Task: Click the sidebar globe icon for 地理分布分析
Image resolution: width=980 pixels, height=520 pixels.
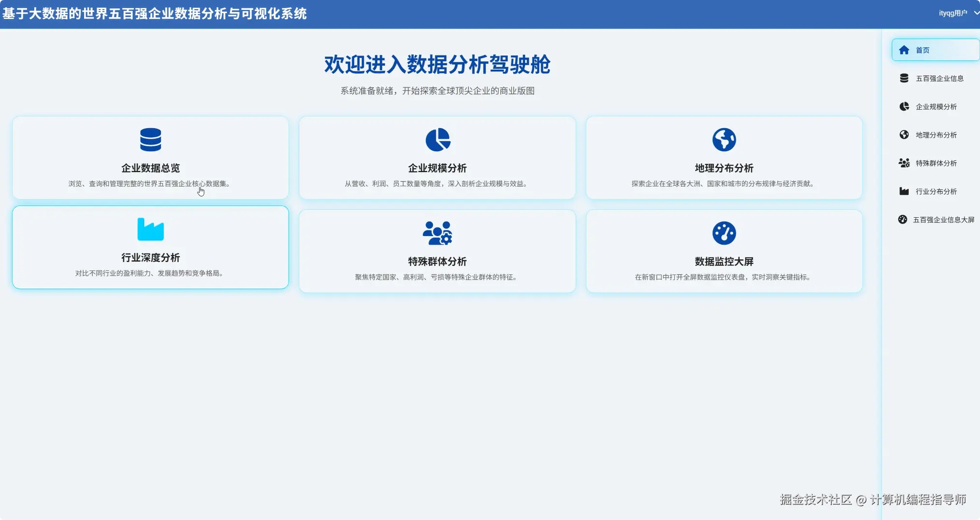Action: 904,135
